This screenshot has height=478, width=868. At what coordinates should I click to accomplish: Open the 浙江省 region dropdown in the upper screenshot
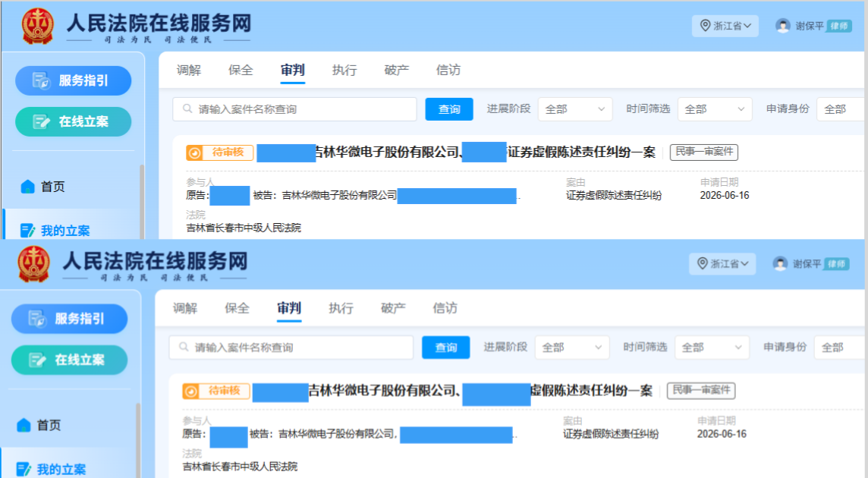pos(725,26)
